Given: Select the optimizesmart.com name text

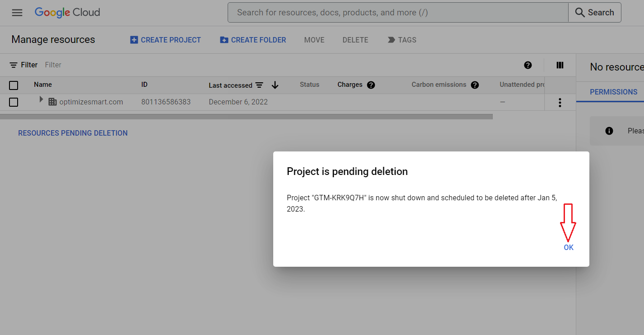Looking at the screenshot, I should (91, 102).
